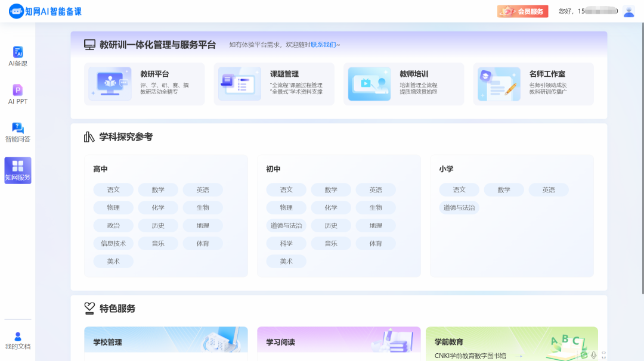Select 高中 物理 subject
This screenshot has width=644, height=361.
(x=113, y=207)
